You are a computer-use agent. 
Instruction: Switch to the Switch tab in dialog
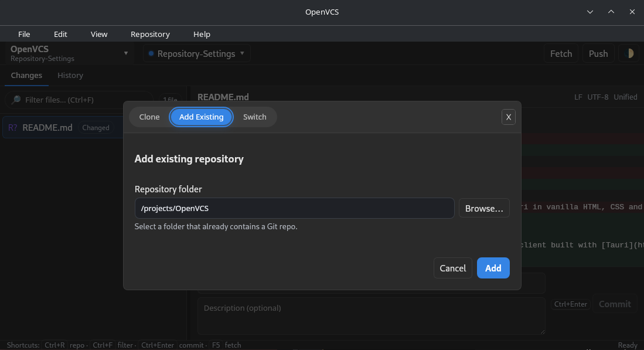254,117
